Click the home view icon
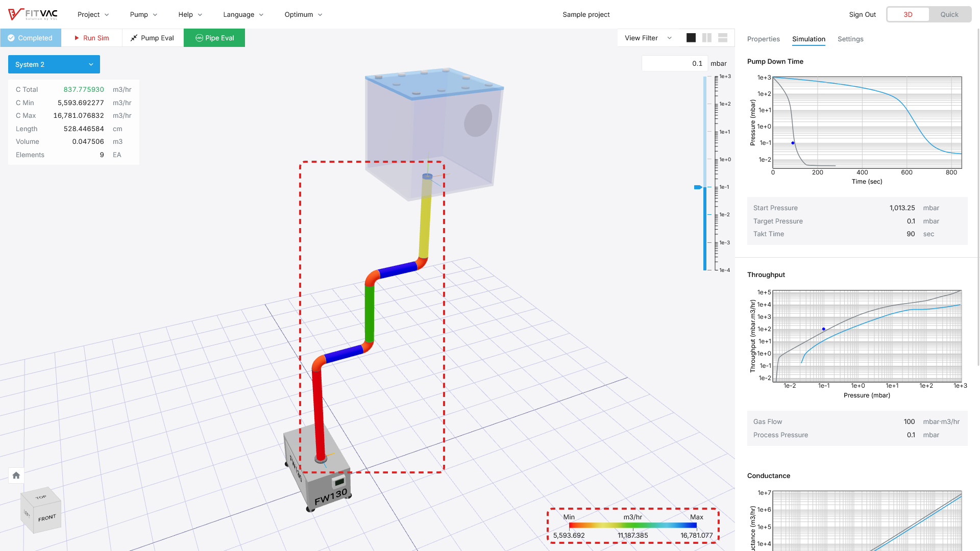 click(16, 475)
